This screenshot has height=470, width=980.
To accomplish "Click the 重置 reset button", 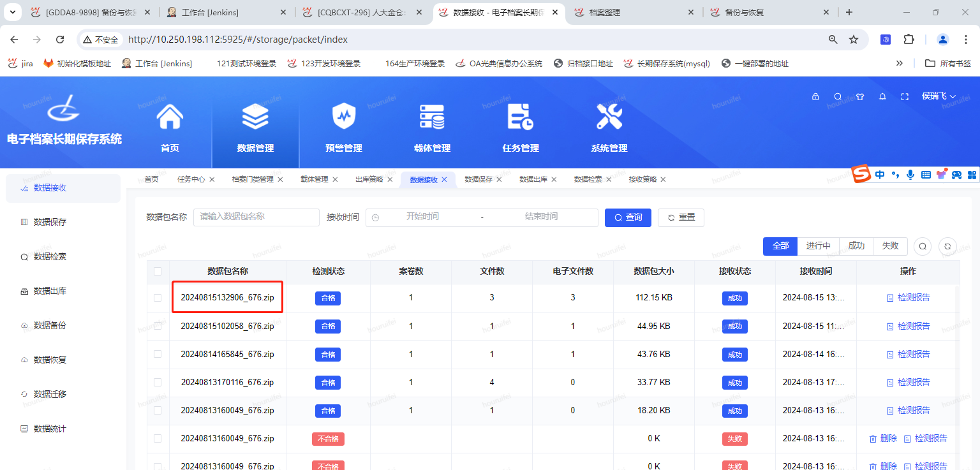I will tap(681, 217).
